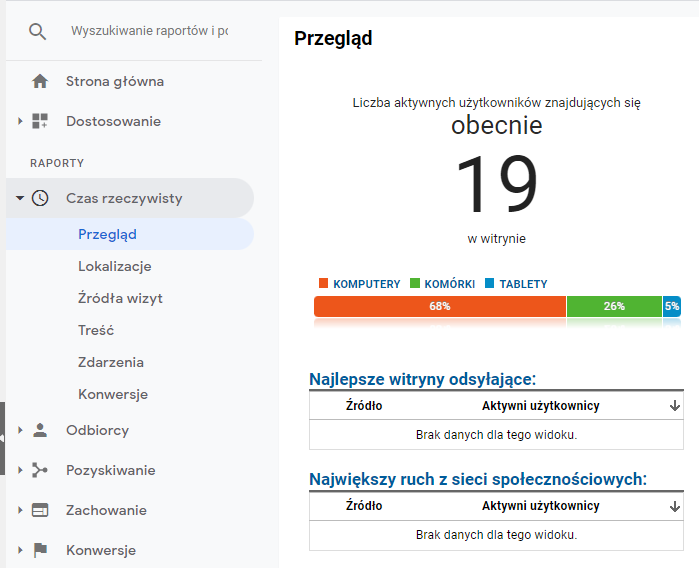Open the Lokalizacje report
Viewport: 699px width, 568px height.
click(x=115, y=266)
